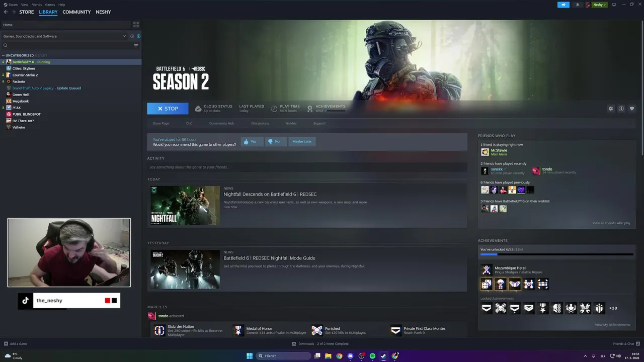Open Mozambique Here! achievement icon

486,270
